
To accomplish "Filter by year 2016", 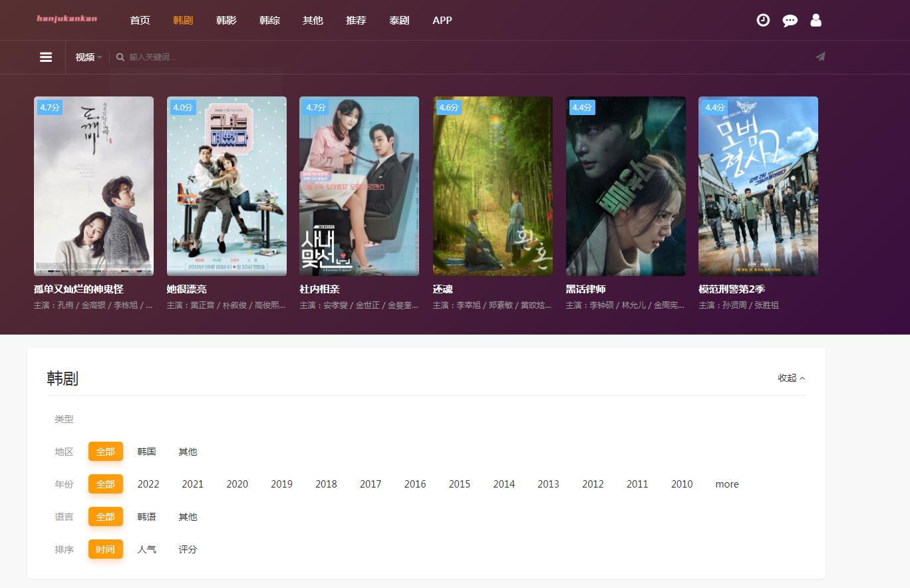I will click(x=415, y=484).
